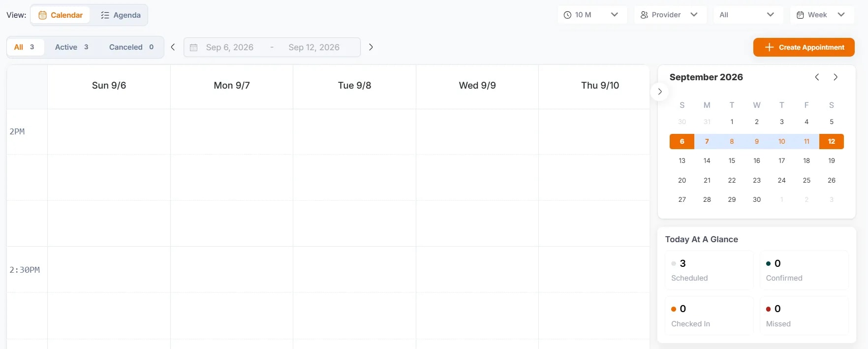Collapse the side panel with round chevron
The width and height of the screenshot is (868, 349).
[660, 92]
